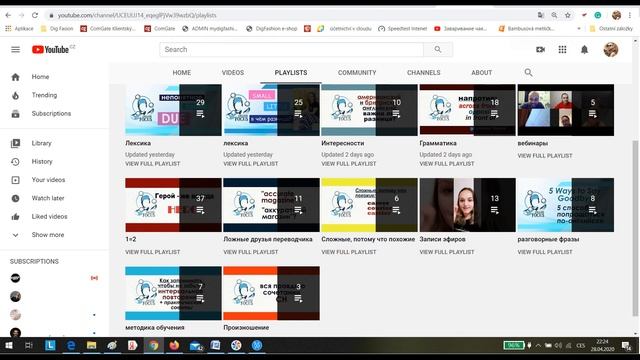The image size is (640, 360).
Task: Click the Windows Start button
Action: pos(9,345)
